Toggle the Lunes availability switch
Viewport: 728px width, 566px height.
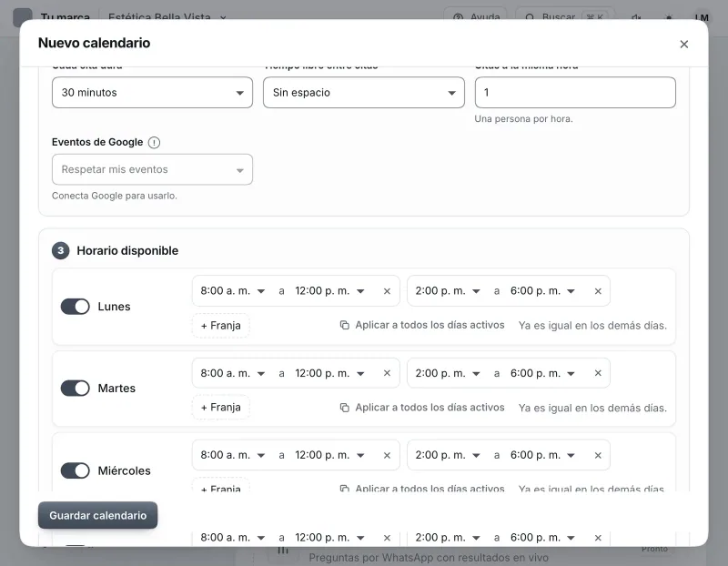tap(76, 307)
